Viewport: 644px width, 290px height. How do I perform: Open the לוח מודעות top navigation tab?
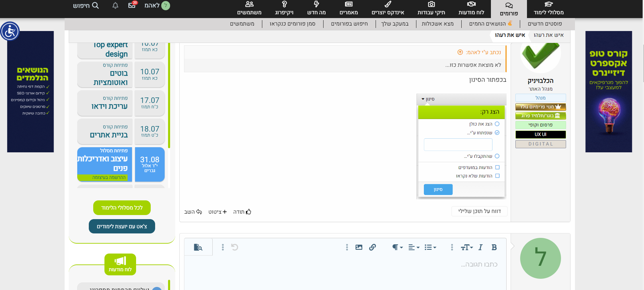tap(471, 9)
